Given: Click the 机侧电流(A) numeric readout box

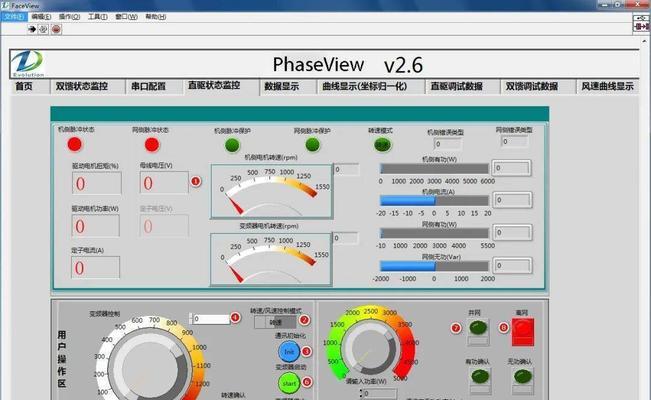Looking at the screenshot, I should pyautogui.click(x=512, y=200).
